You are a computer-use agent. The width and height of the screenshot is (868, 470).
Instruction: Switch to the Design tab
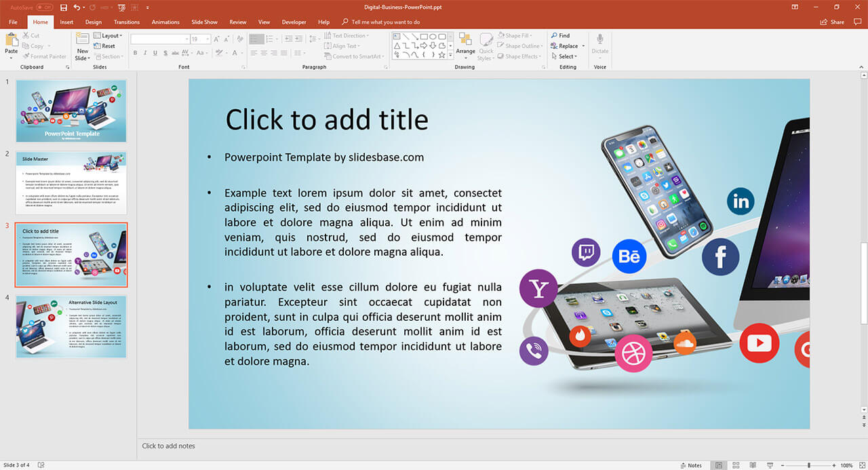point(94,22)
